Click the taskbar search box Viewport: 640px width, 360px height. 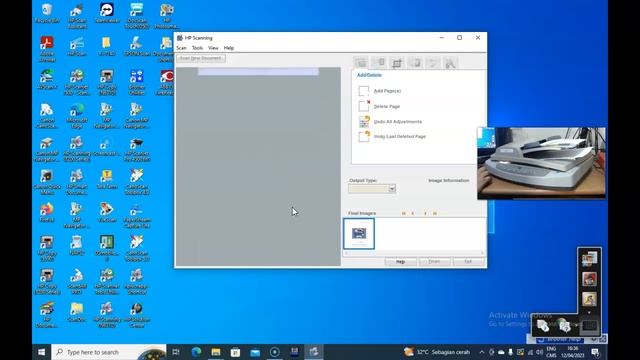tap(109, 352)
